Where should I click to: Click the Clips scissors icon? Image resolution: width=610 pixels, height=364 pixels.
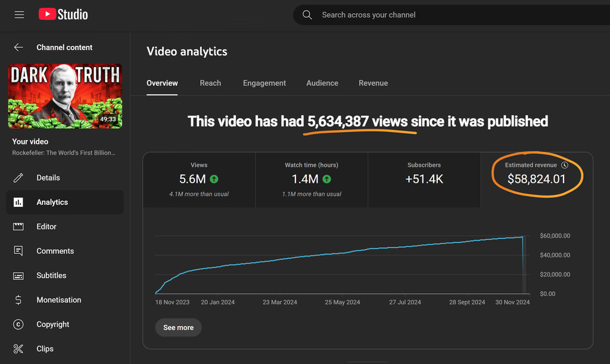point(18,349)
